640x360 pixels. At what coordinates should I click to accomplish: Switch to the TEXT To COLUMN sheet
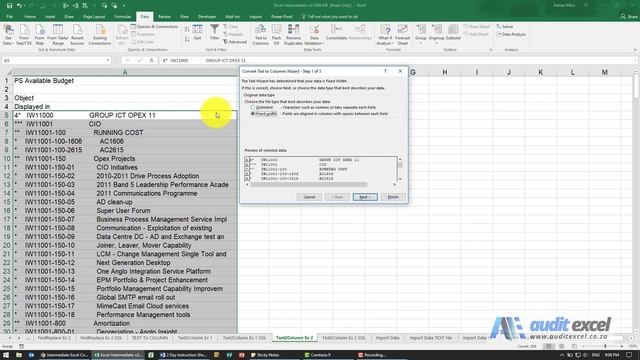[149, 338]
